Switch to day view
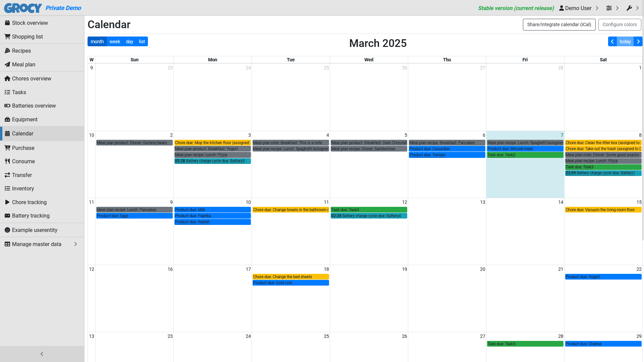 coord(129,42)
